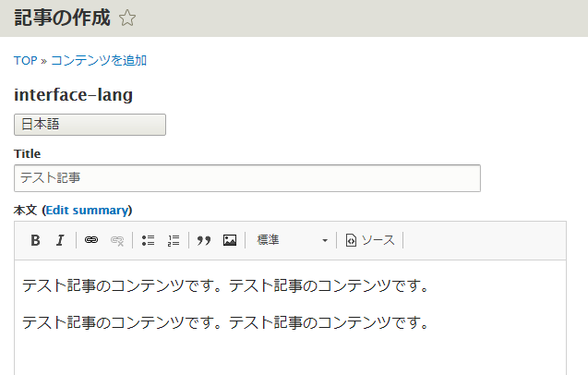This screenshot has height=375, width=588.
Task: Click the Edit summary link
Action: click(89, 211)
